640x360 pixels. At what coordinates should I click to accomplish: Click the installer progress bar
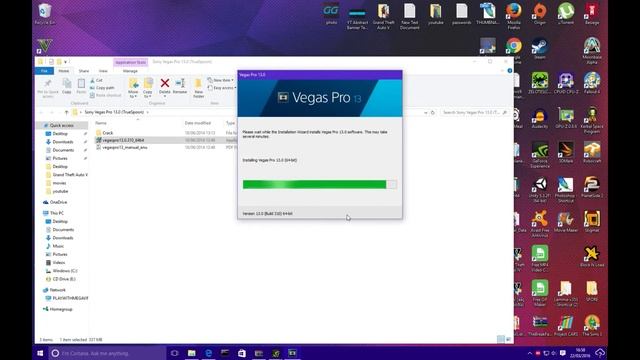(x=320, y=184)
